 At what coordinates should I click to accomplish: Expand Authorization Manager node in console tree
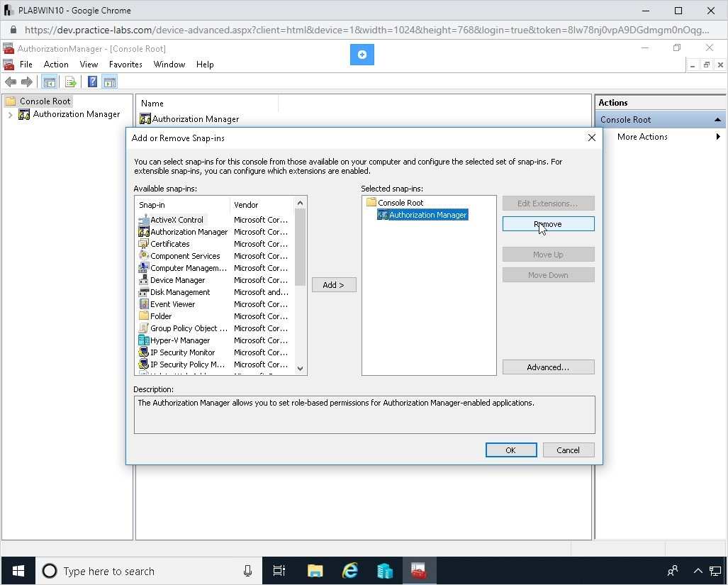click(x=10, y=115)
